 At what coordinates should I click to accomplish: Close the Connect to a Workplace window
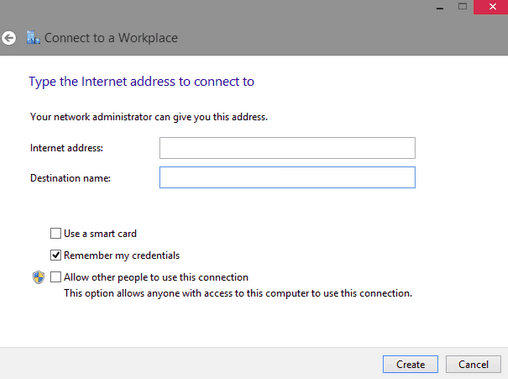[492, 7]
